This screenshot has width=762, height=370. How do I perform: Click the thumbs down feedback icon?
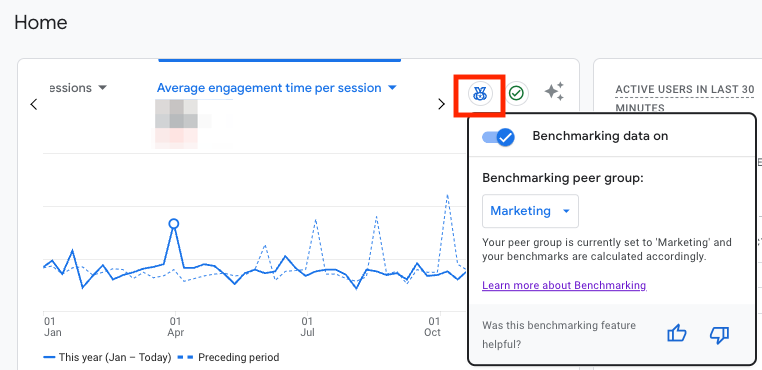[719, 335]
